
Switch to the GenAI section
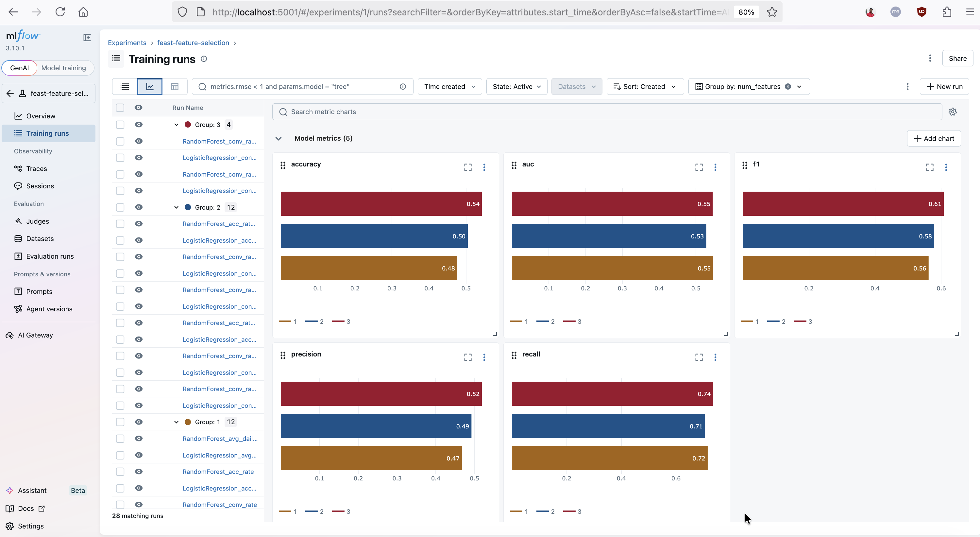pos(19,68)
